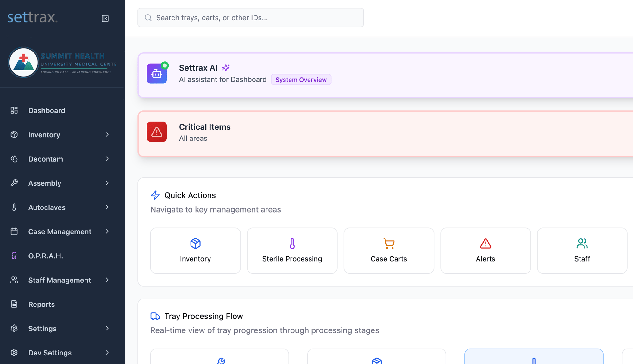The width and height of the screenshot is (633, 364).
Task: Select Case Management in the sidebar
Action: (x=62, y=231)
